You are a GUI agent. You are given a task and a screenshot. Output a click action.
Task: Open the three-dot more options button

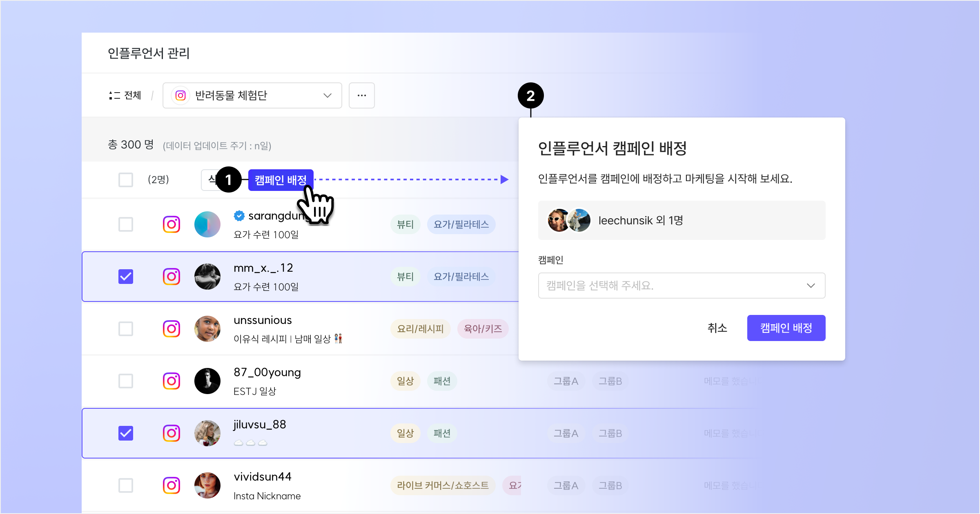pyautogui.click(x=361, y=95)
